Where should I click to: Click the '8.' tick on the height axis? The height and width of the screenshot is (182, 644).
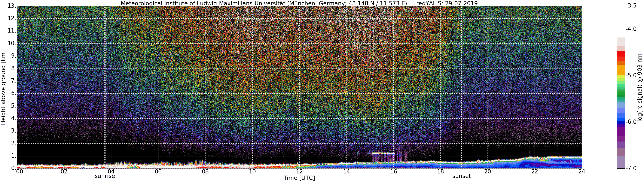(13, 69)
